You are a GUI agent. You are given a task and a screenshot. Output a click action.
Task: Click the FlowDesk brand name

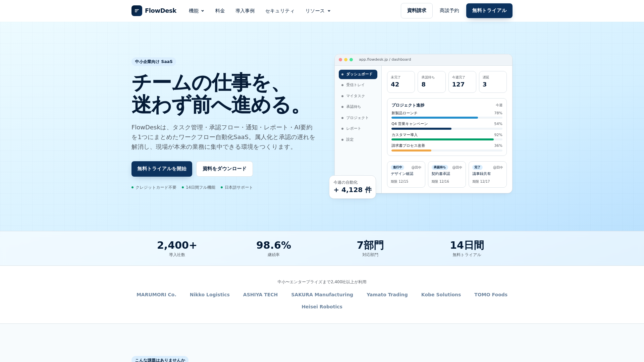(161, 11)
